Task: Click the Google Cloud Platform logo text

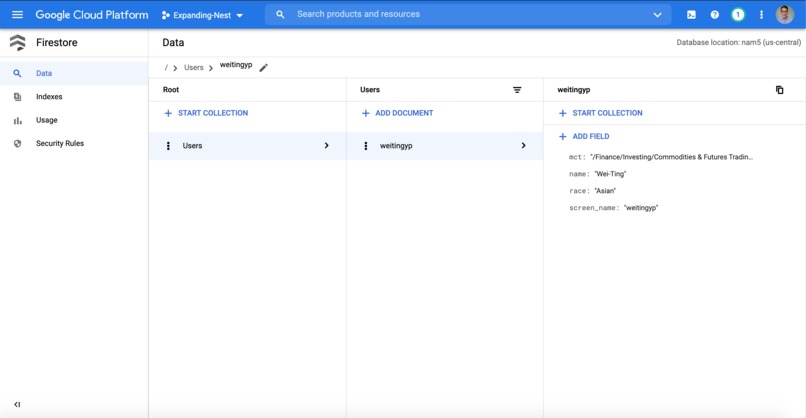Action: [x=91, y=15]
